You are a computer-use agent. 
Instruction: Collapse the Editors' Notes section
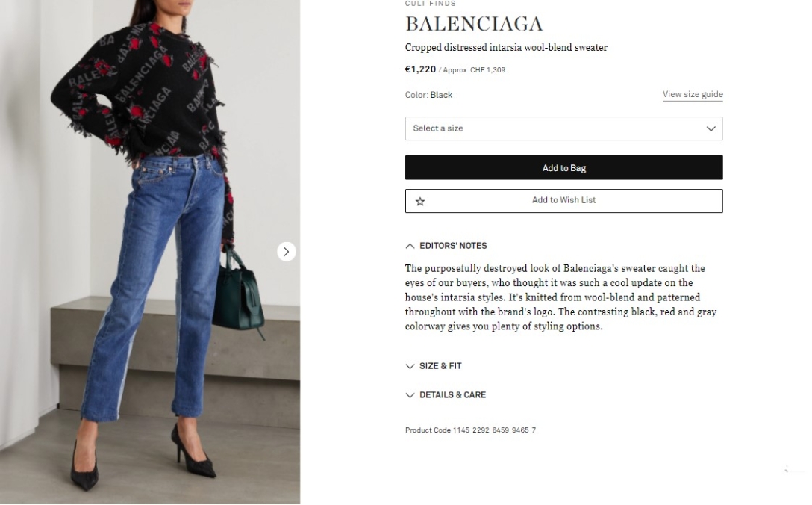tap(446, 246)
